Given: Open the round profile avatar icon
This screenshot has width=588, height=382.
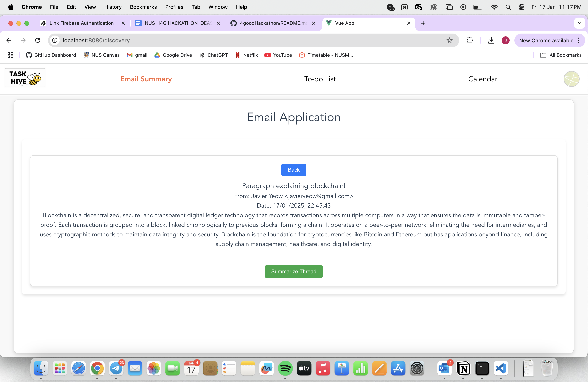Looking at the screenshot, I should (571, 79).
